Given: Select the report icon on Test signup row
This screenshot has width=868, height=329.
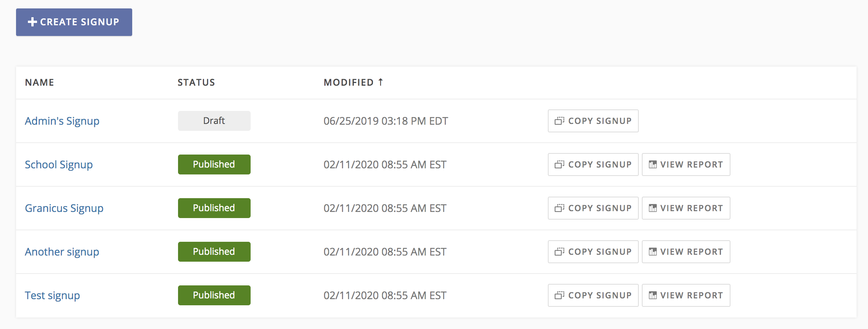Looking at the screenshot, I should 653,295.
